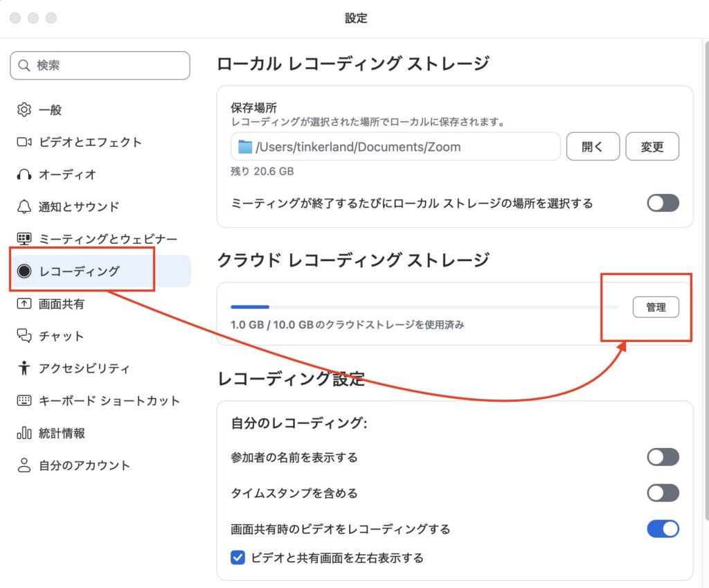Click the chat bubbles icon for チャット
This screenshot has width=709, height=588.
24,336
